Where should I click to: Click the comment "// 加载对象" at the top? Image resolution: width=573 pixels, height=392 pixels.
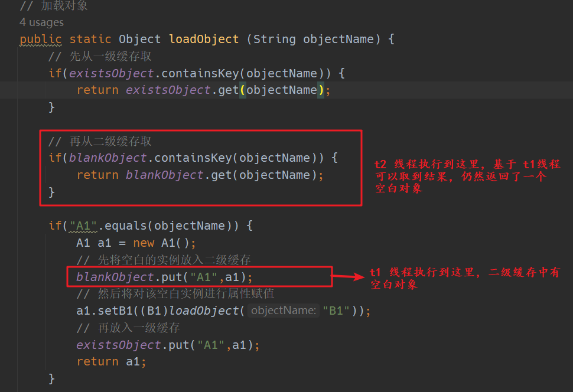click(x=54, y=5)
